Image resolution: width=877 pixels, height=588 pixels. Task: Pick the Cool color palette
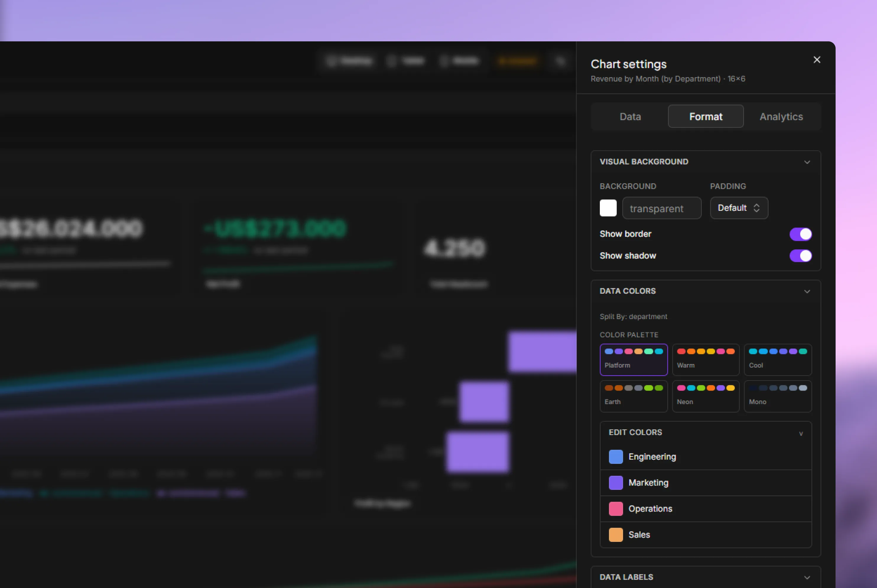point(778,360)
